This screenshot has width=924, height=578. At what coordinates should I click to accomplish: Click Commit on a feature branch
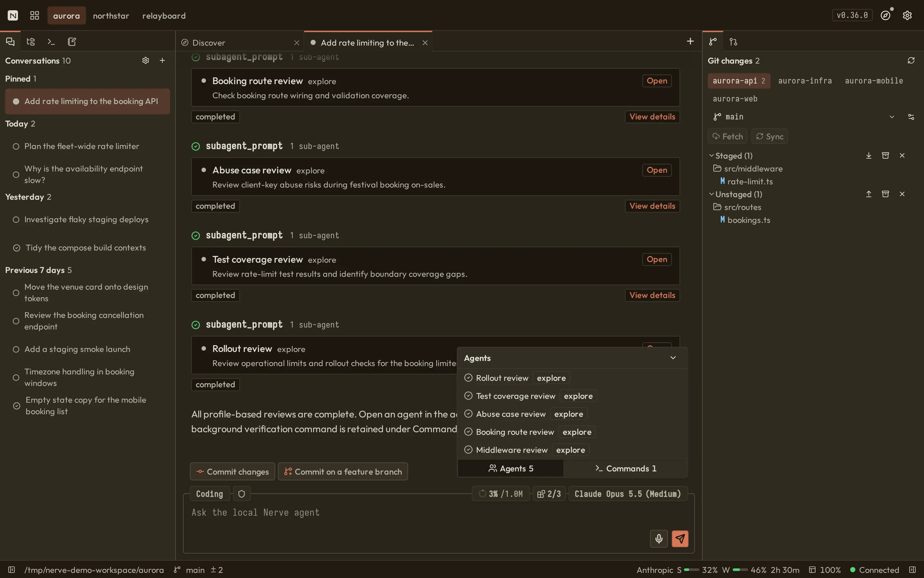click(343, 472)
